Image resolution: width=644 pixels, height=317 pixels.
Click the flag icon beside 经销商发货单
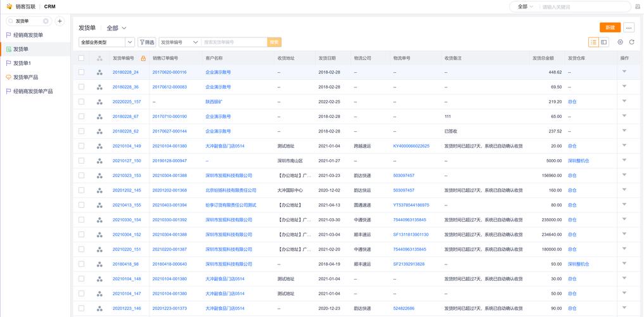tap(8, 36)
